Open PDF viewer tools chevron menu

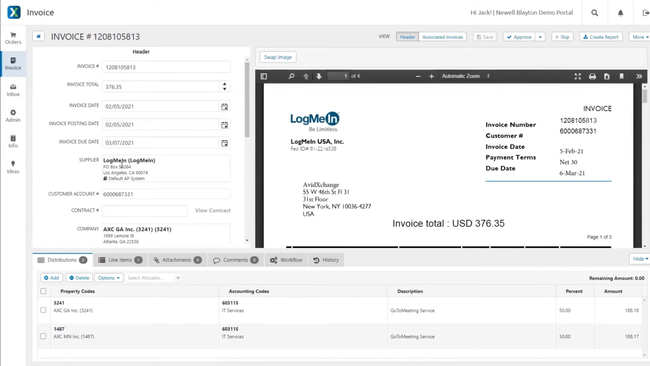pyautogui.click(x=639, y=76)
